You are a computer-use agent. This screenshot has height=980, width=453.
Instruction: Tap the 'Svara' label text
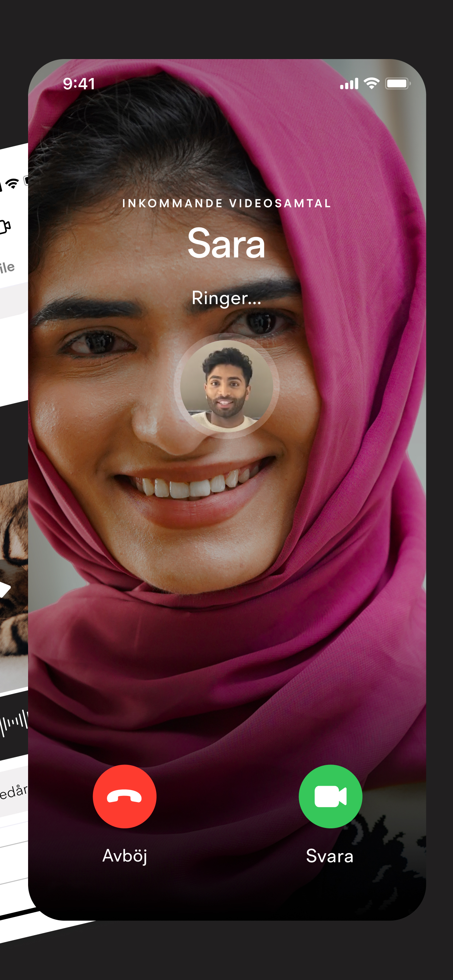pos(330,856)
